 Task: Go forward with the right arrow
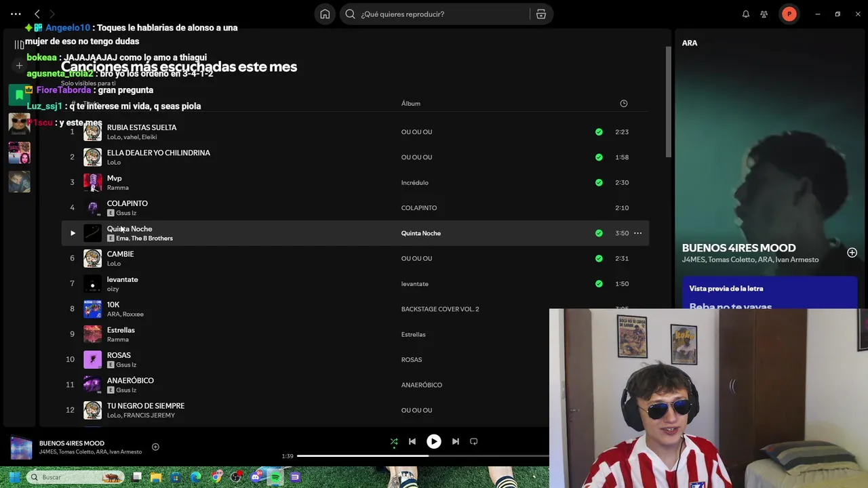52,14
